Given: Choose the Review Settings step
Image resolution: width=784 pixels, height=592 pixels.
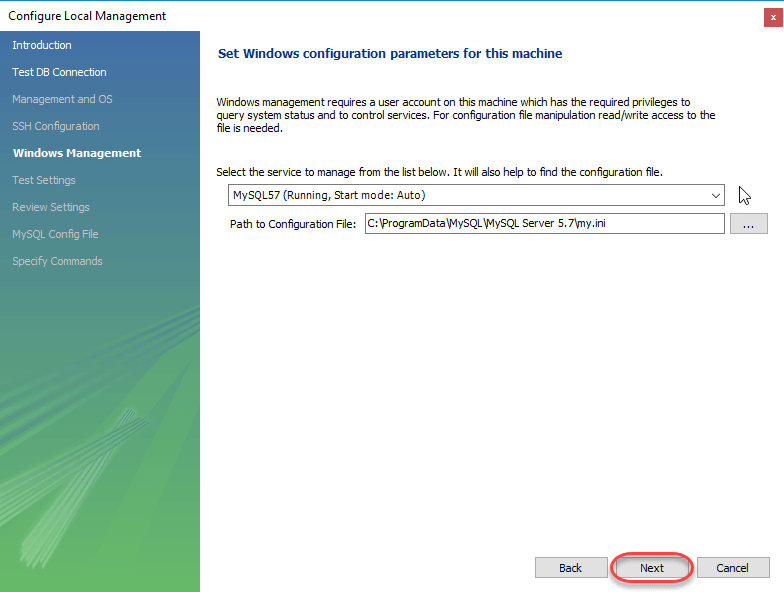Looking at the screenshot, I should coord(51,207).
